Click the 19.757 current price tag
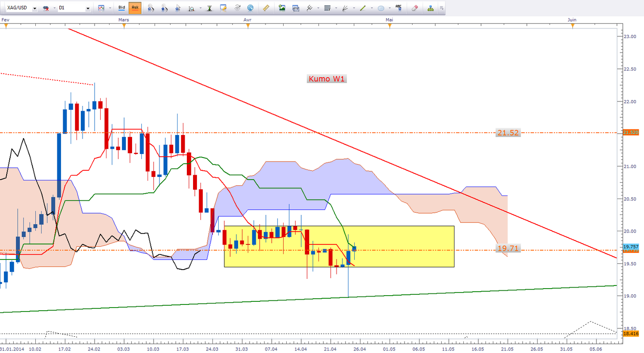Screen dimensions: 644x353 [630, 247]
